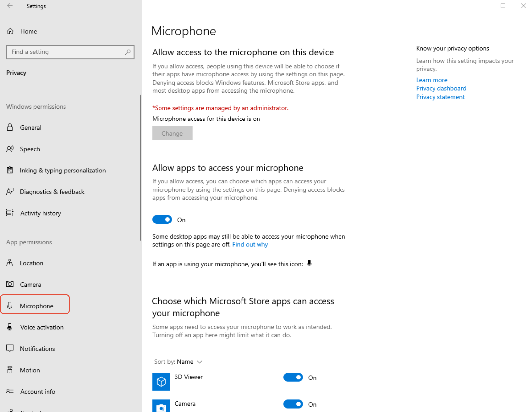The width and height of the screenshot is (532, 412).
Task: Open Diagnostics & feedback settings
Action: 52,192
